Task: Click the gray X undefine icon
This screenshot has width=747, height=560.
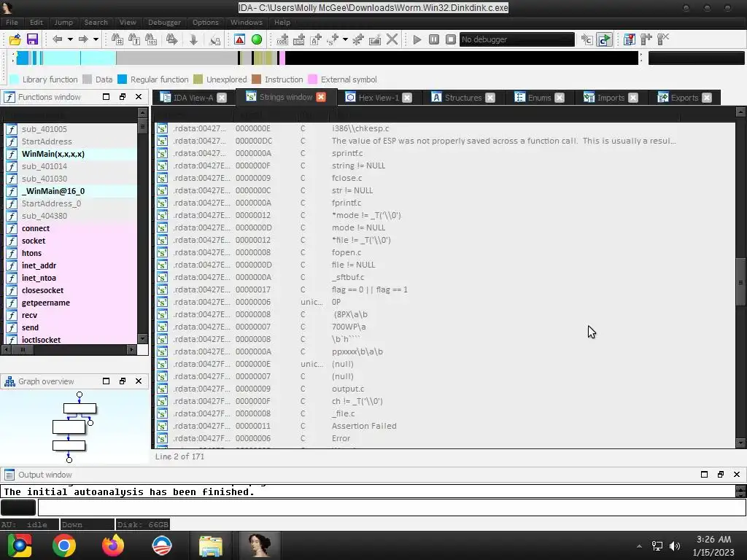Action: coord(392,39)
